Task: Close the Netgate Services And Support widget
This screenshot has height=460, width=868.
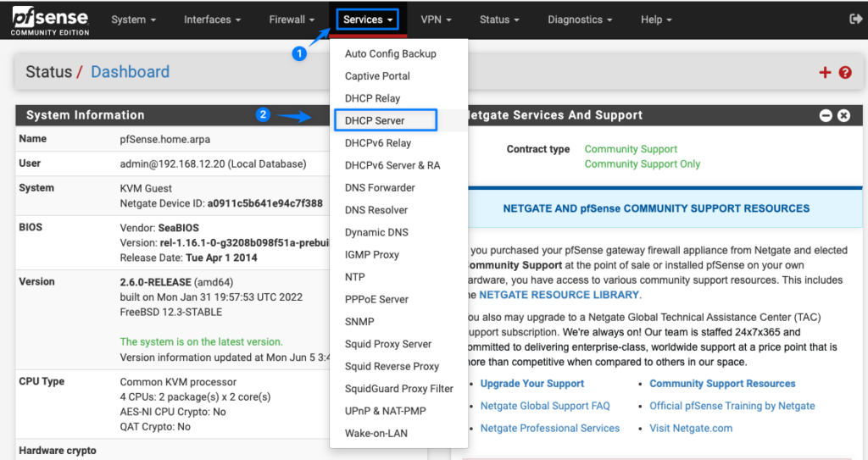Action: 843,116
